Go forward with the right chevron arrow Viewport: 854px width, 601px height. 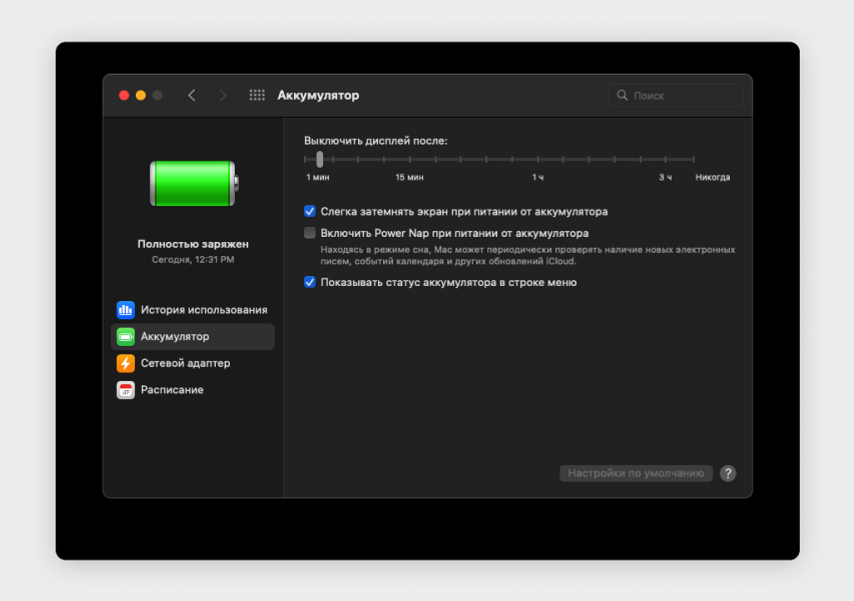(x=223, y=95)
